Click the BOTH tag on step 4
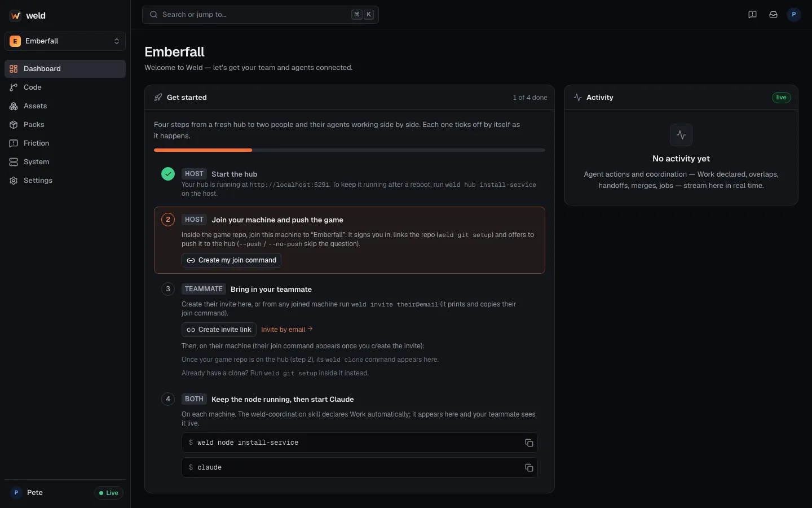 pyautogui.click(x=194, y=399)
